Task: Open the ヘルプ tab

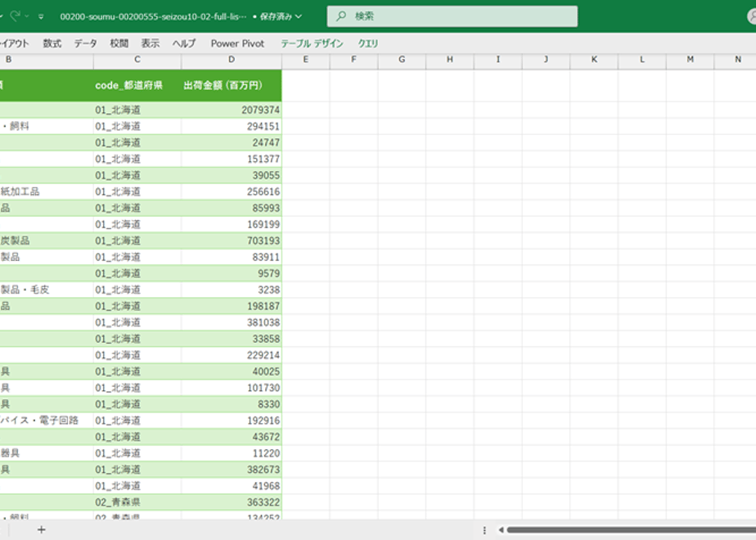Action: coord(184,43)
